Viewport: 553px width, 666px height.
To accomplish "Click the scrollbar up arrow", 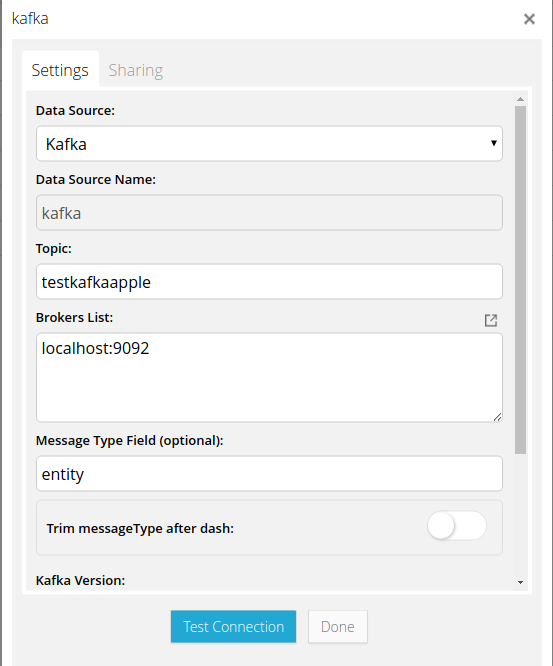I will pyautogui.click(x=520, y=99).
